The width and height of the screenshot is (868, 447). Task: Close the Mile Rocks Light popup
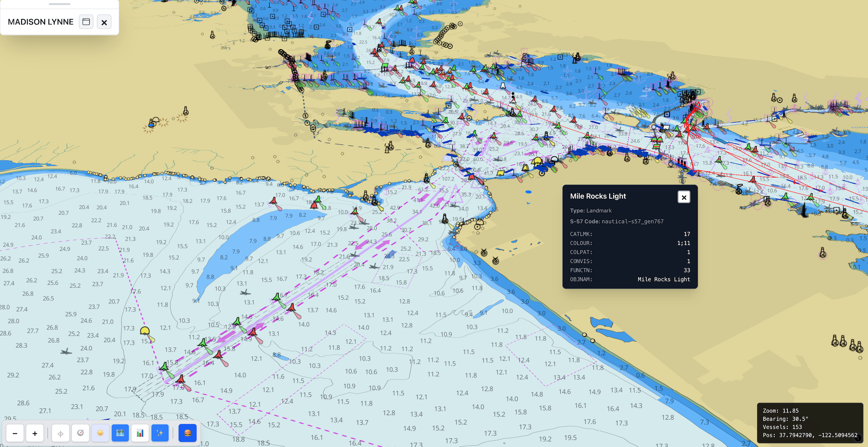(684, 197)
